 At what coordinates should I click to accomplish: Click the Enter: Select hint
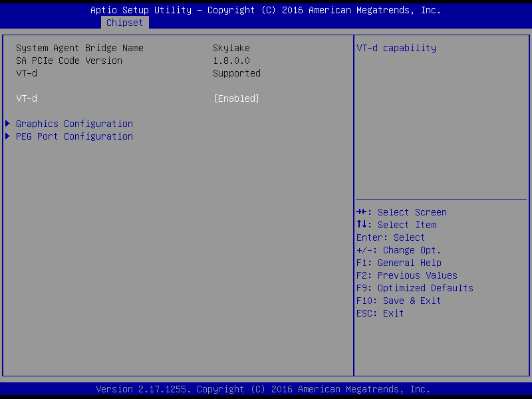click(x=390, y=237)
